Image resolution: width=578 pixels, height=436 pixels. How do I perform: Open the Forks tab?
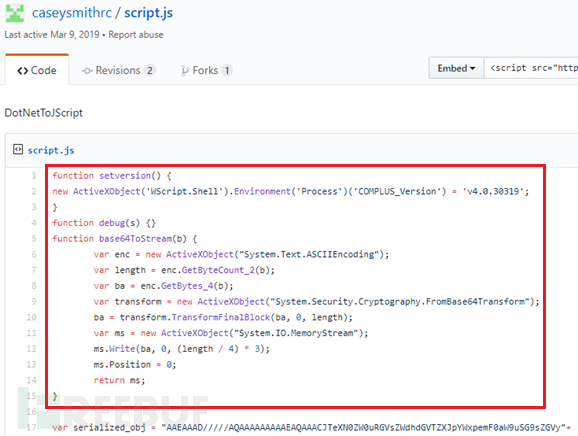[206, 70]
